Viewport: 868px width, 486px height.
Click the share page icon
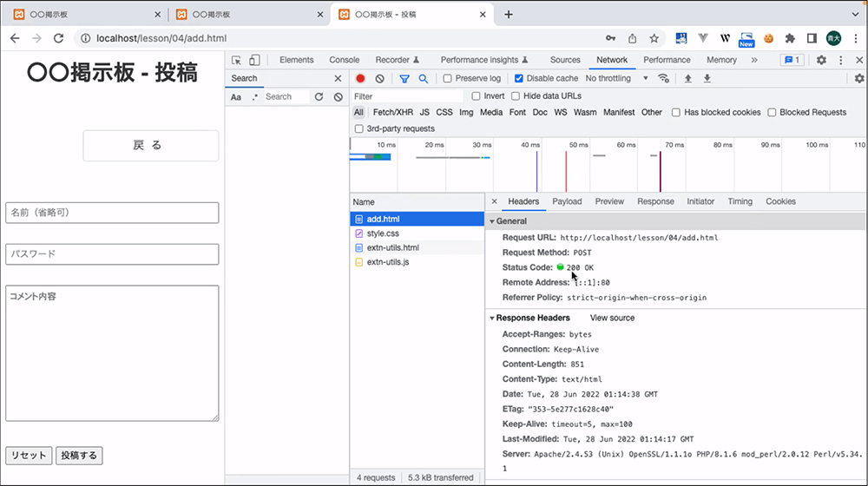(632, 38)
